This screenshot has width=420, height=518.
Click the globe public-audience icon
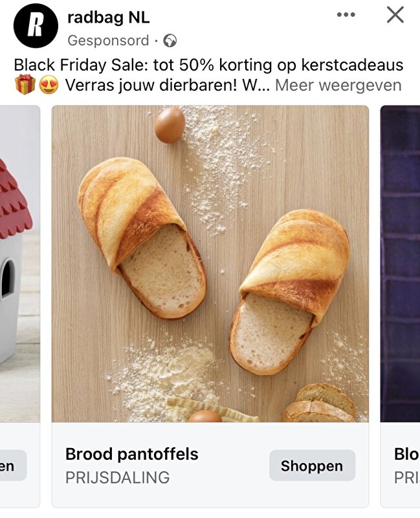[x=170, y=41]
